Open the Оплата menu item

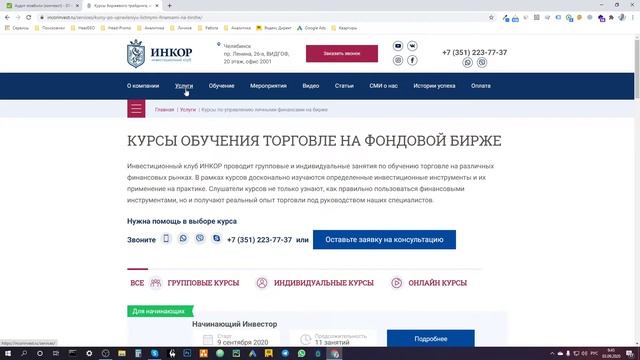pyautogui.click(x=481, y=86)
